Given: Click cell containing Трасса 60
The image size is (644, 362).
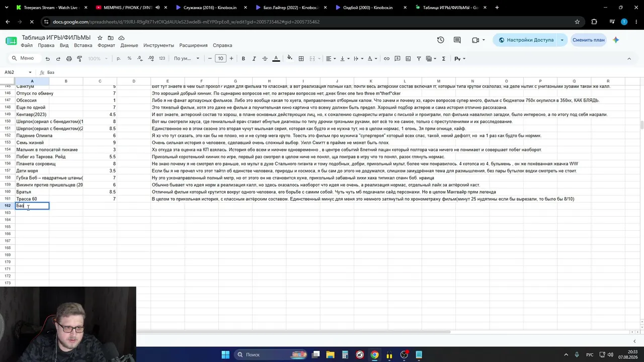Looking at the screenshot, I should [x=32, y=199].
